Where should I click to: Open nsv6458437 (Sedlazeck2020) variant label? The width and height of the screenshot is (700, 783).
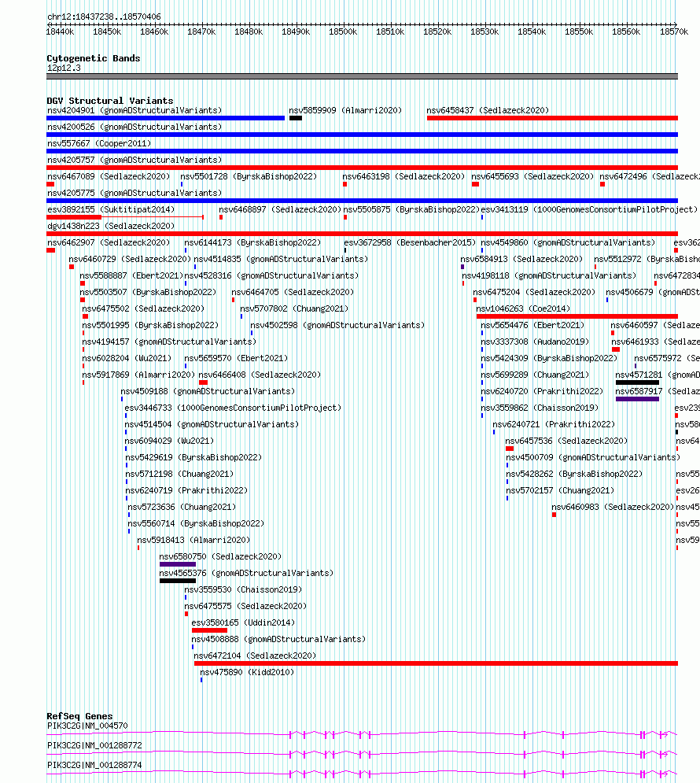(x=488, y=110)
